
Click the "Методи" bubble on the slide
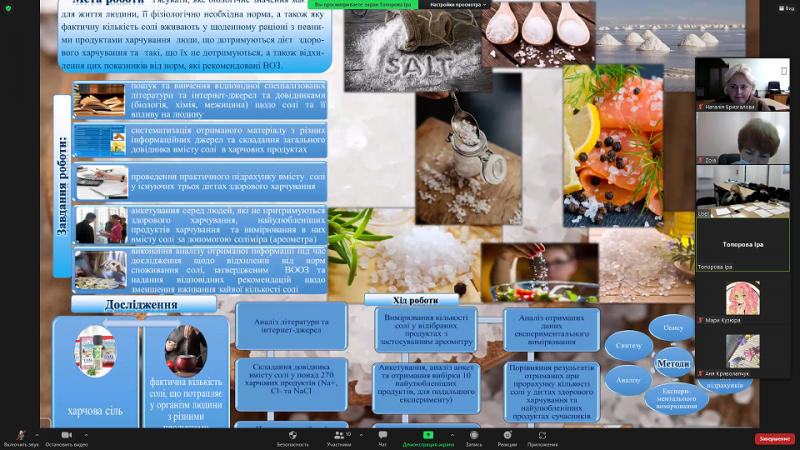pos(673,364)
